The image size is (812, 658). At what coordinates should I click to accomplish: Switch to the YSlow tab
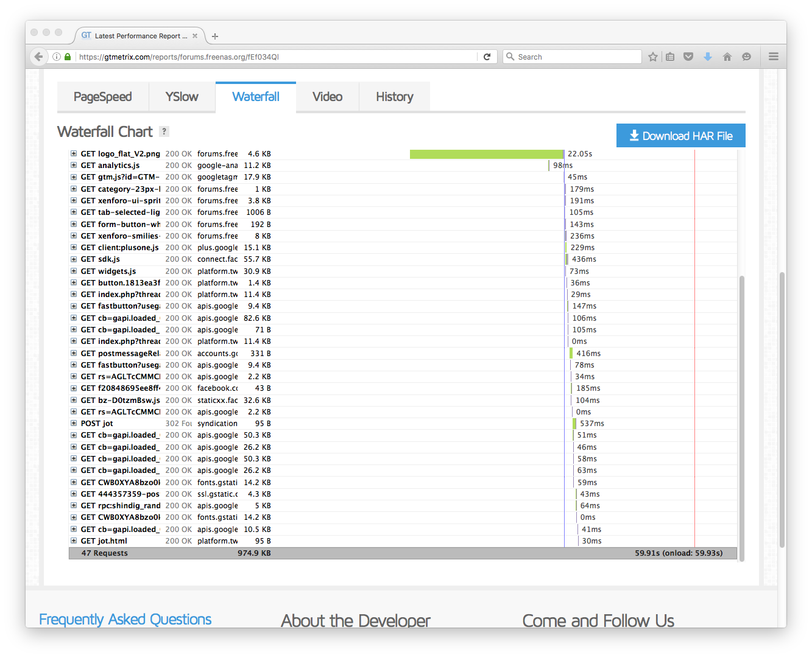[x=182, y=97]
